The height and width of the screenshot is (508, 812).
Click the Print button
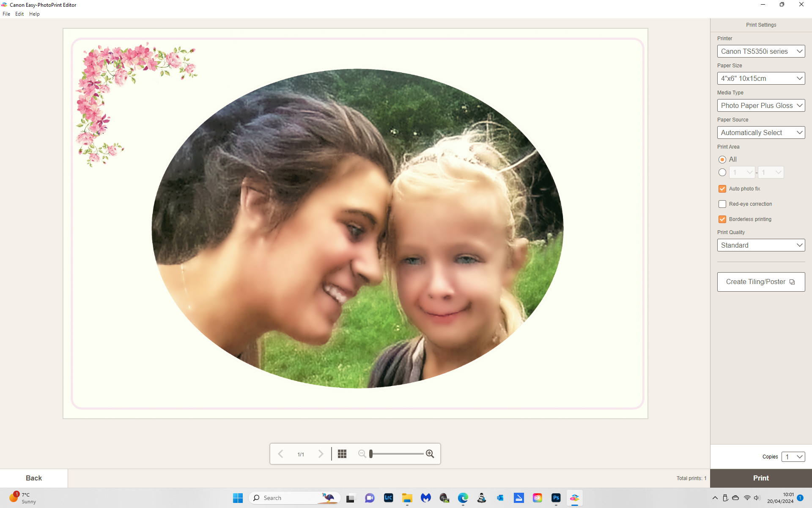[761, 478]
